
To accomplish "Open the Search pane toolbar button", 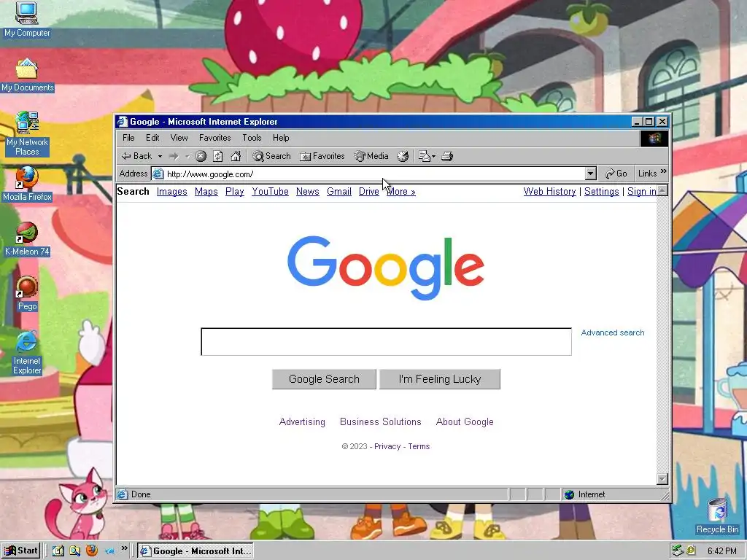I will [271, 156].
